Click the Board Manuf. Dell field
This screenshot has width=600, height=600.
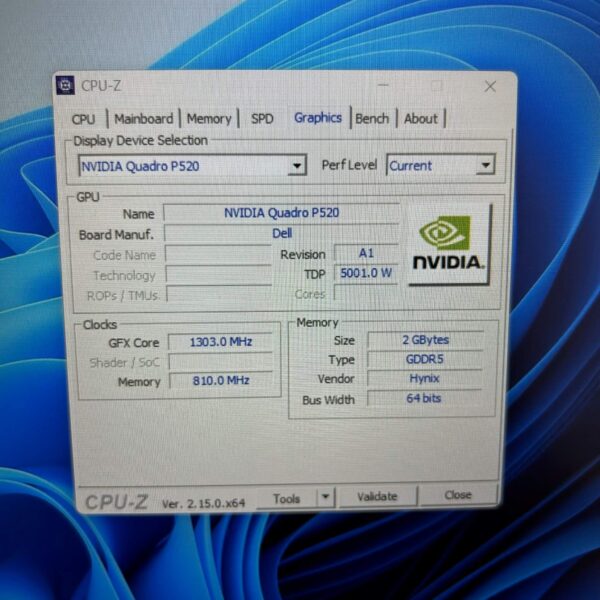coord(282,233)
